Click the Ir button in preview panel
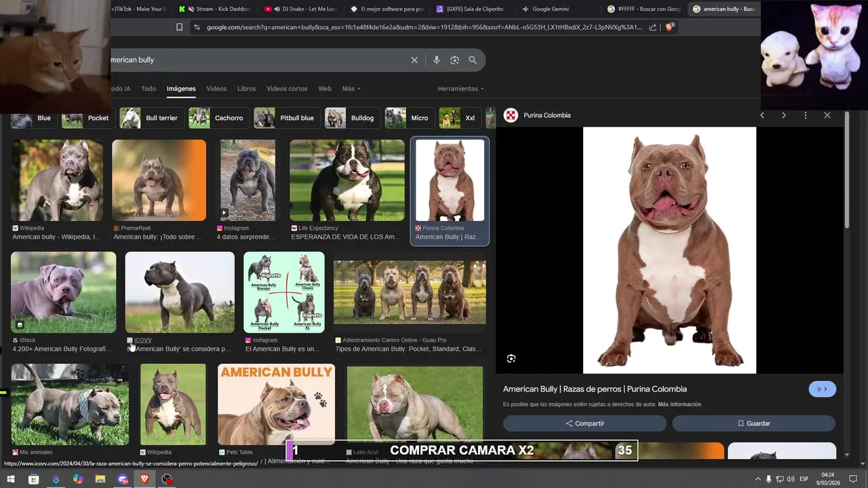Image resolution: width=868 pixels, height=488 pixels. [x=822, y=389]
